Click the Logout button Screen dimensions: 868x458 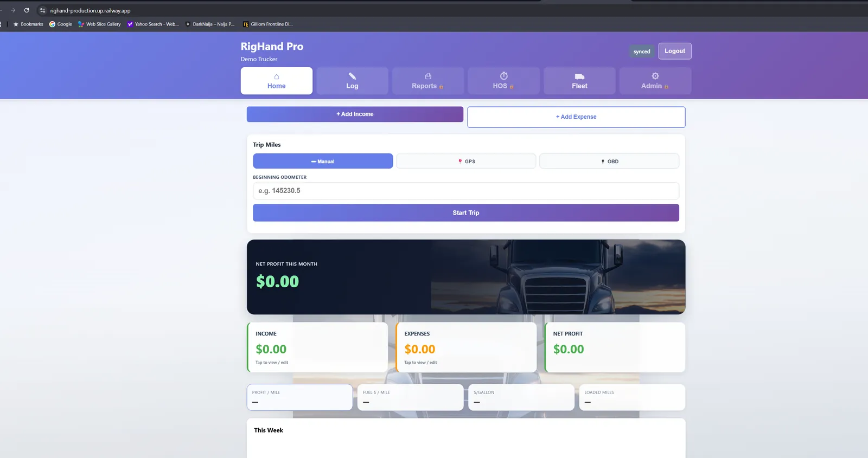675,51
